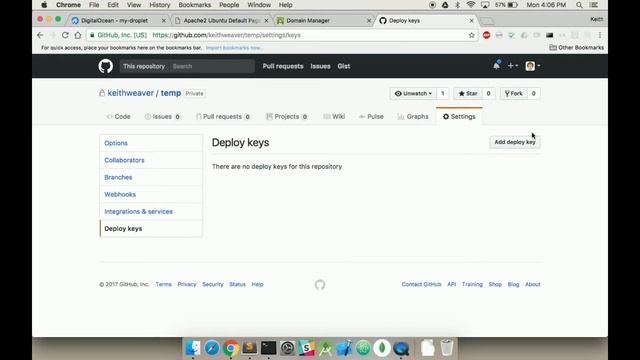Open Slack from the dock
The image size is (640, 360).
[x=306, y=348]
